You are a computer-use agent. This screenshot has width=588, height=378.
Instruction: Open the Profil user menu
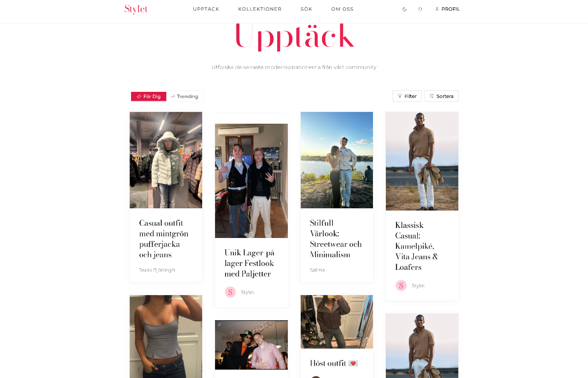pyautogui.click(x=447, y=9)
